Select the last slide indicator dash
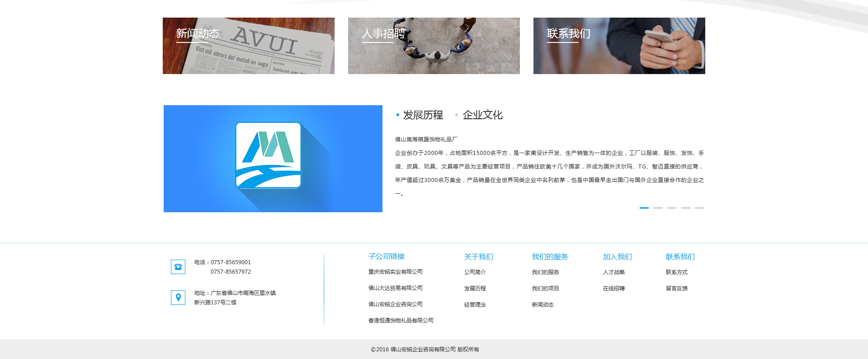868x359 pixels. tap(699, 208)
